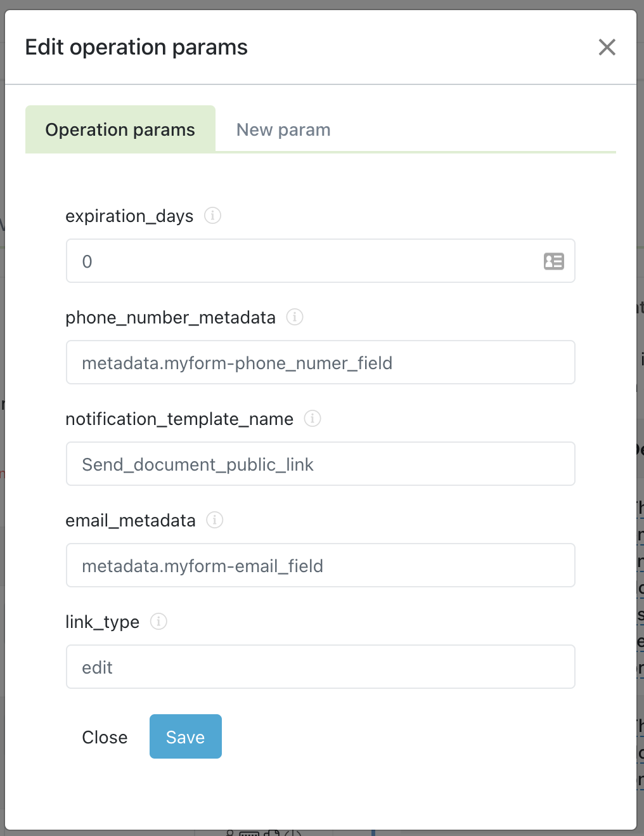The height and width of the screenshot is (836, 644).
Task: Click the phone_number_metadata text field
Action: tap(320, 362)
